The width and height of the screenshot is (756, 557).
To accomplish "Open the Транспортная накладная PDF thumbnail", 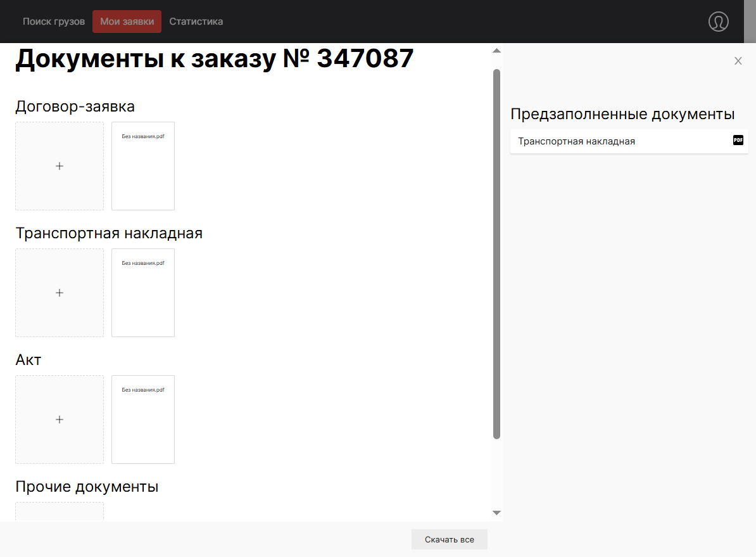I will [x=143, y=293].
